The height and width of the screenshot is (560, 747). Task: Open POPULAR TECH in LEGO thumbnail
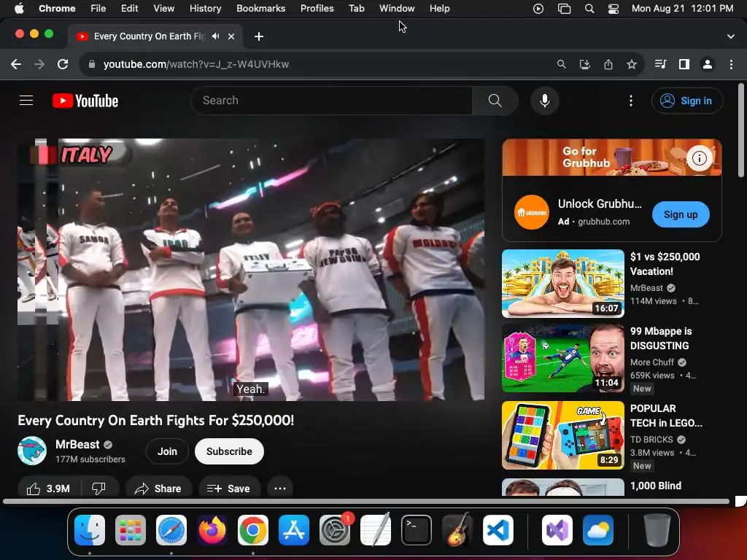(x=562, y=435)
